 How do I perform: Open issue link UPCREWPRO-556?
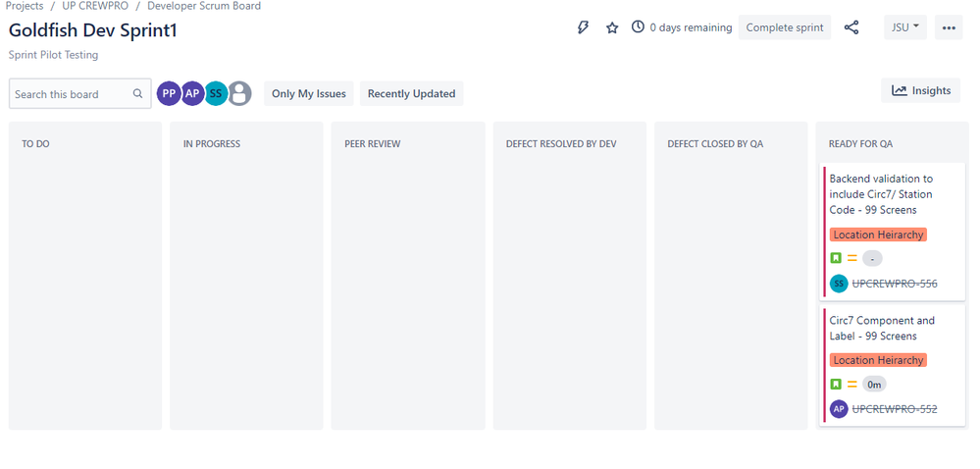tap(895, 284)
